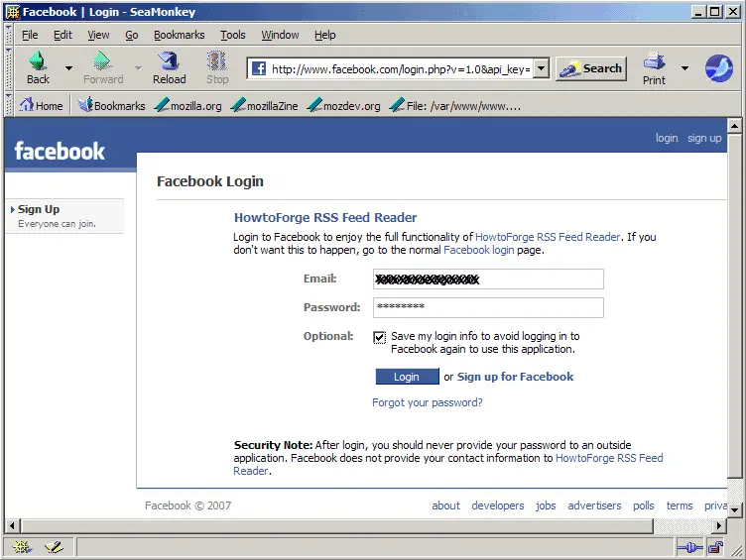Open the Tools menu
The width and height of the screenshot is (746, 560).
click(x=233, y=35)
